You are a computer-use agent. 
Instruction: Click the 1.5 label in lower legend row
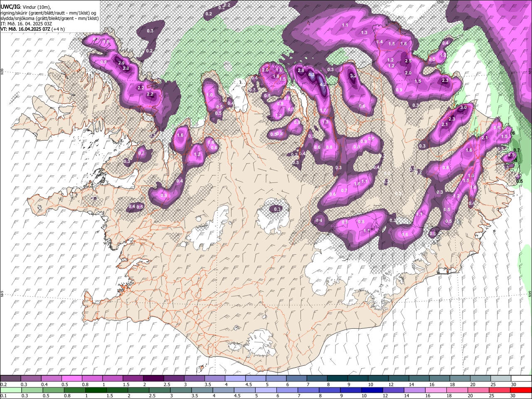click(110, 396)
